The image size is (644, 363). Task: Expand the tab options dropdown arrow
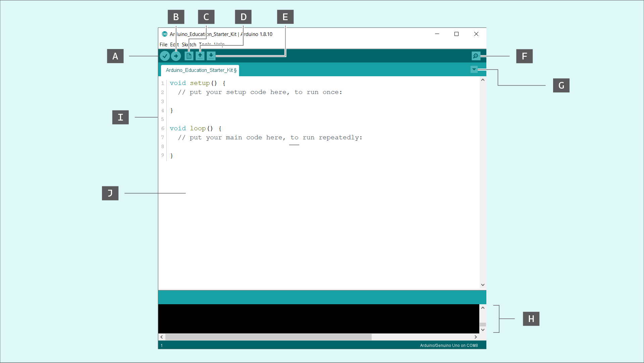point(474,70)
